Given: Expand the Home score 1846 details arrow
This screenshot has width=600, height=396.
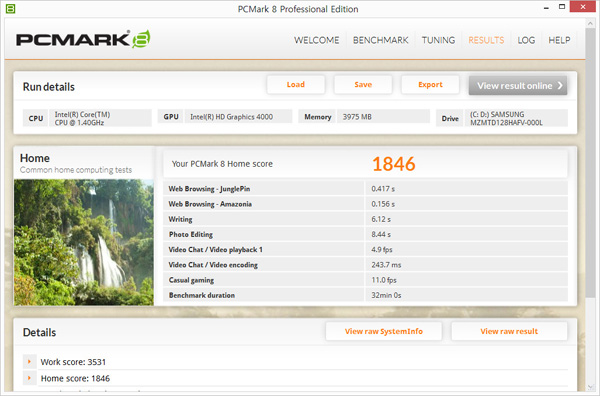Looking at the screenshot, I should click(x=29, y=378).
